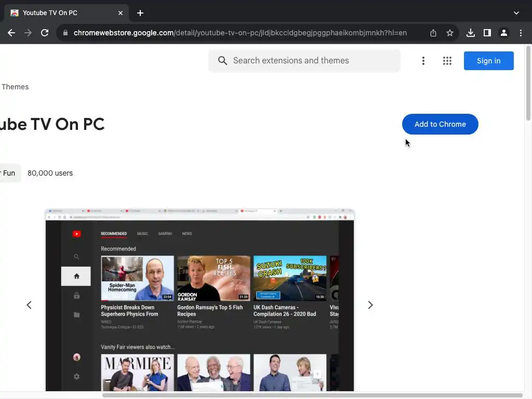Viewport: 532px width, 399px height.
Task: Select the Youtube TV On PC tab
Action: click(x=66, y=13)
